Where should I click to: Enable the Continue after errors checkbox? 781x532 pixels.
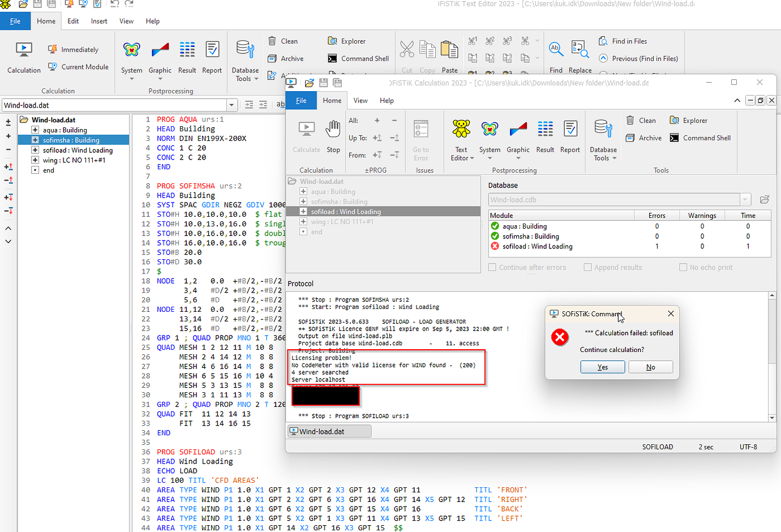(x=492, y=268)
